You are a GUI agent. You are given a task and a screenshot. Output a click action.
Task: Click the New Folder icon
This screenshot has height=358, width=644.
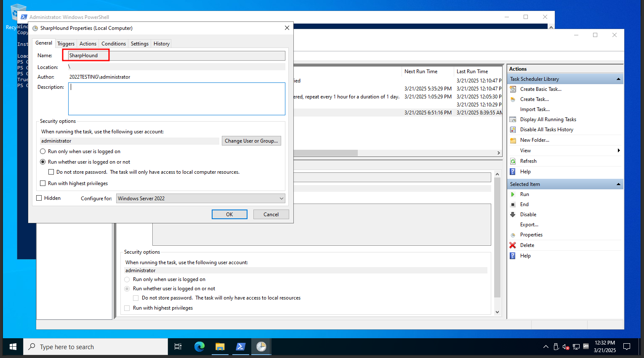click(513, 140)
